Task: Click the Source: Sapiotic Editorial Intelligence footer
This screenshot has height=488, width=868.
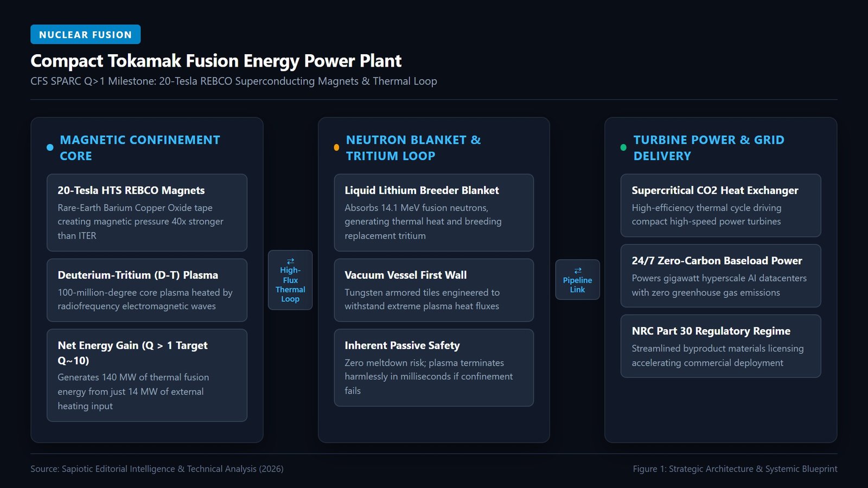Action: pyautogui.click(x=157, y=469)
